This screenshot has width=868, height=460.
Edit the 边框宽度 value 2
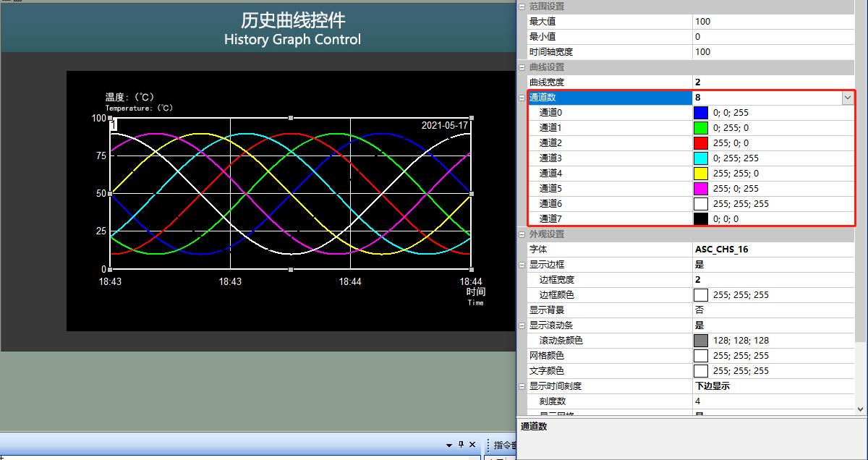point(773,280)
